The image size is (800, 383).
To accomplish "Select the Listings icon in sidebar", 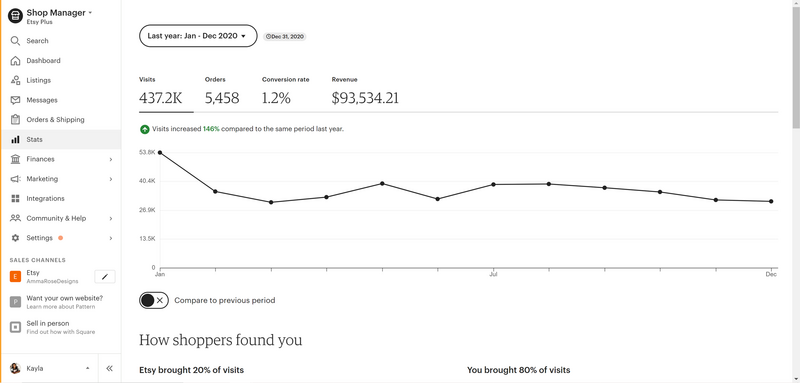I will (15, 80).
